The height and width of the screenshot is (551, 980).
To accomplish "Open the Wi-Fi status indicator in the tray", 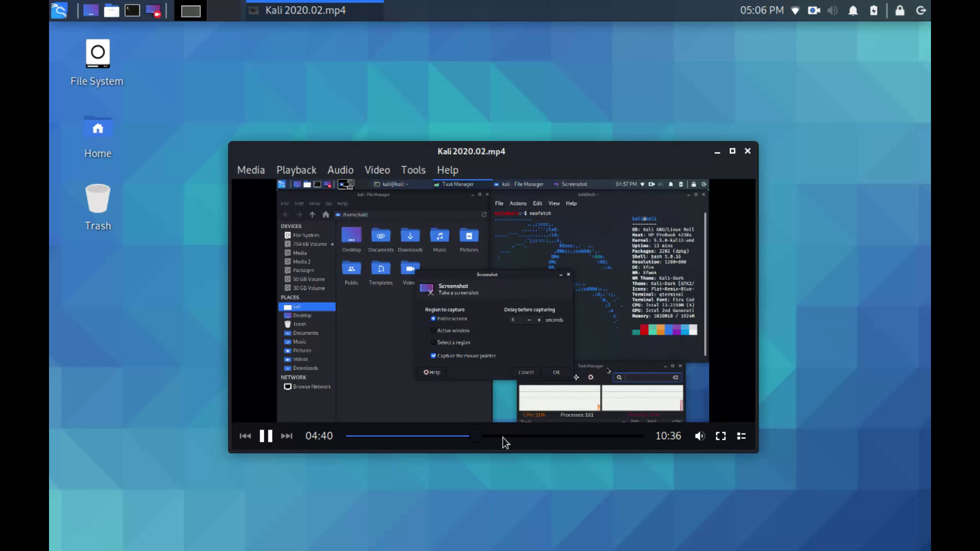I will (x=795, y=10).
